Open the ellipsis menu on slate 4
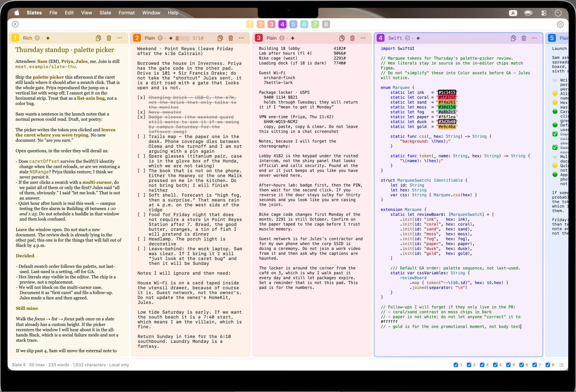The width and height of the screenshot is (576, 392). point(535,38)
